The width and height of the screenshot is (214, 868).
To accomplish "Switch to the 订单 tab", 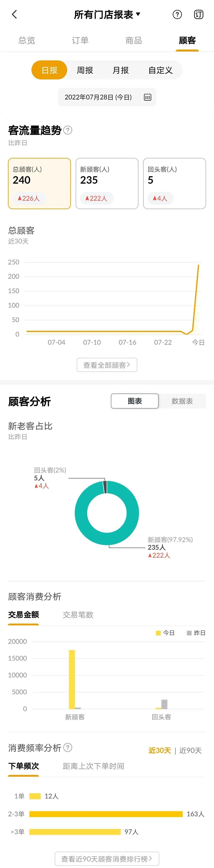I will coord(80,40).
